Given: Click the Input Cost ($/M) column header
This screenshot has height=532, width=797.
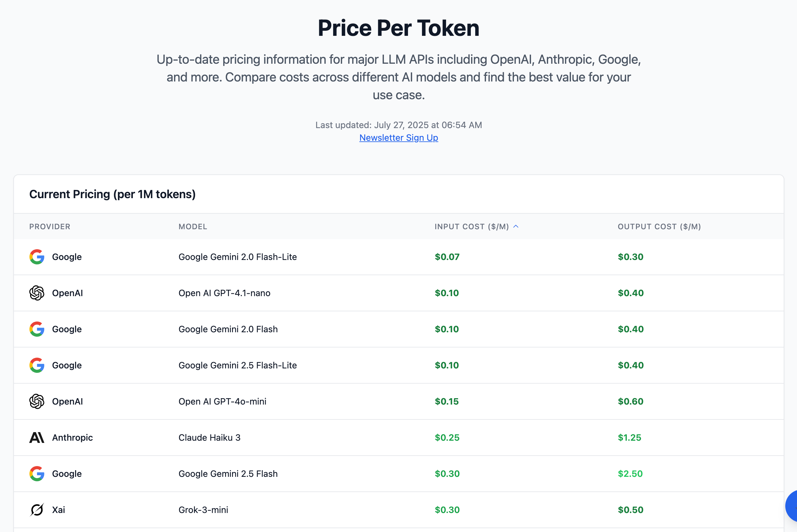Looking at the screenshot, I should 472,227.
